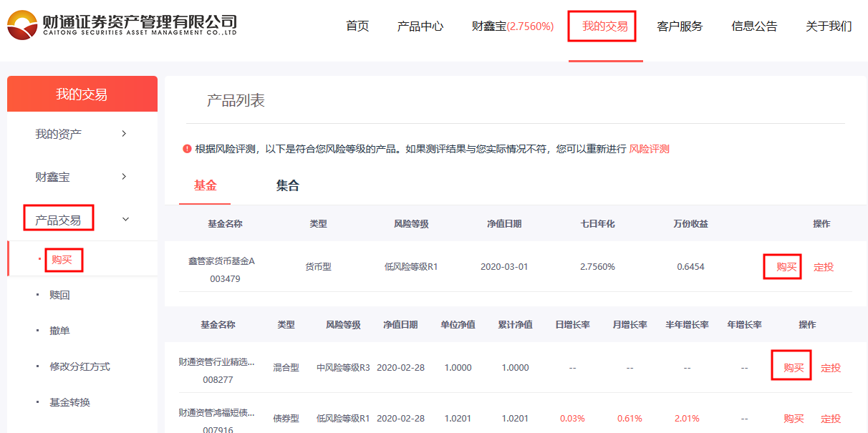Click the 半年增长率 column header
Viewport: 868px width, 433px height.
point(687,325)
